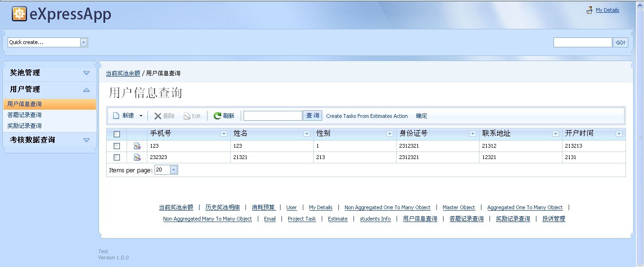The height and width of the screenshot is (267, 644).
Task: Select 答题记录查询 in the sidebar
Action: pos(25,115)
